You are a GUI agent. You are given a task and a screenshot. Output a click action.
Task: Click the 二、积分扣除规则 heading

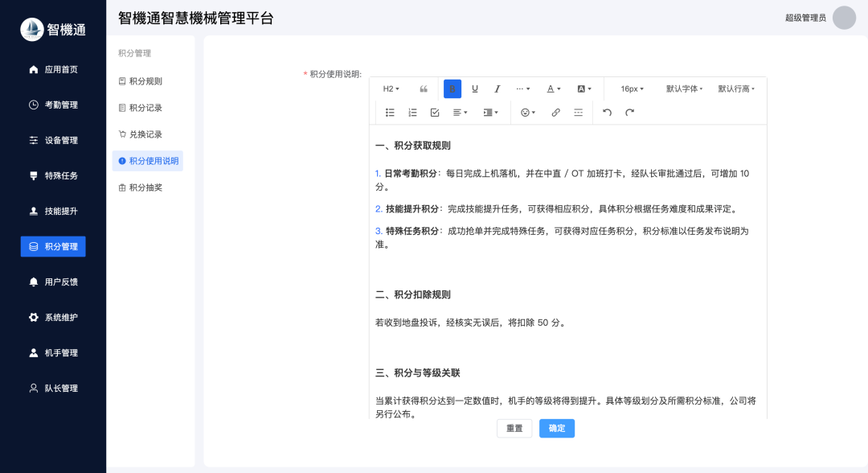(x=413, y=294)
